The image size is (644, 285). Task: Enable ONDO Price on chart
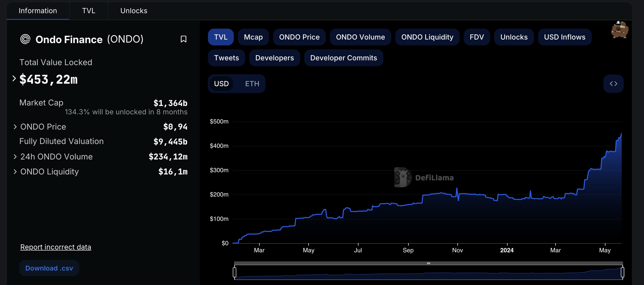click(x=299, y=37)
